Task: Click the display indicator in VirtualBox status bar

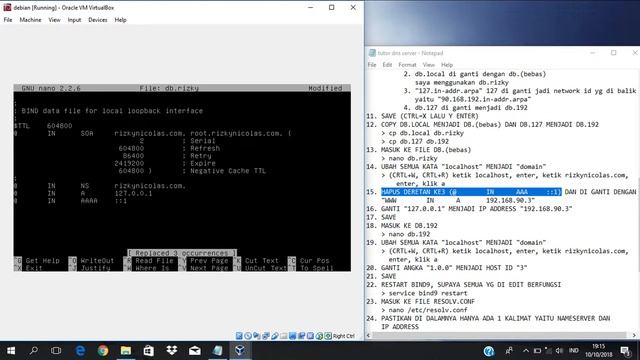Action: tap(292, 336)
